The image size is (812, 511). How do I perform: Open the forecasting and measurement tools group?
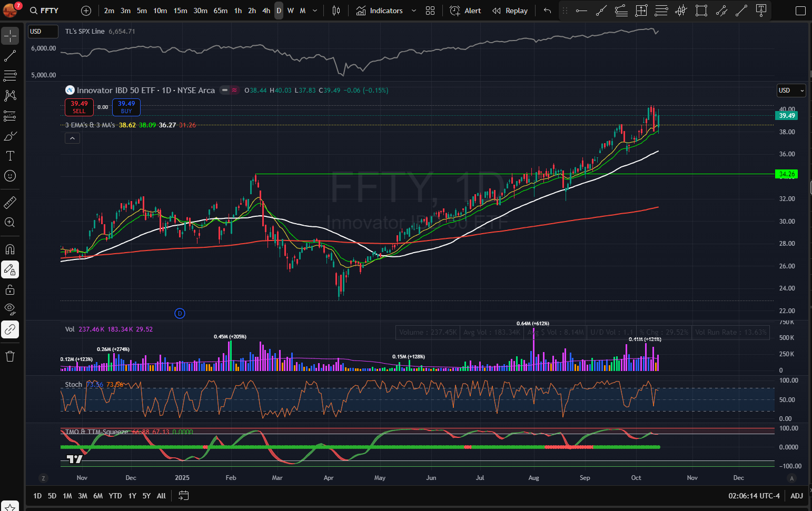coord(10,116)
